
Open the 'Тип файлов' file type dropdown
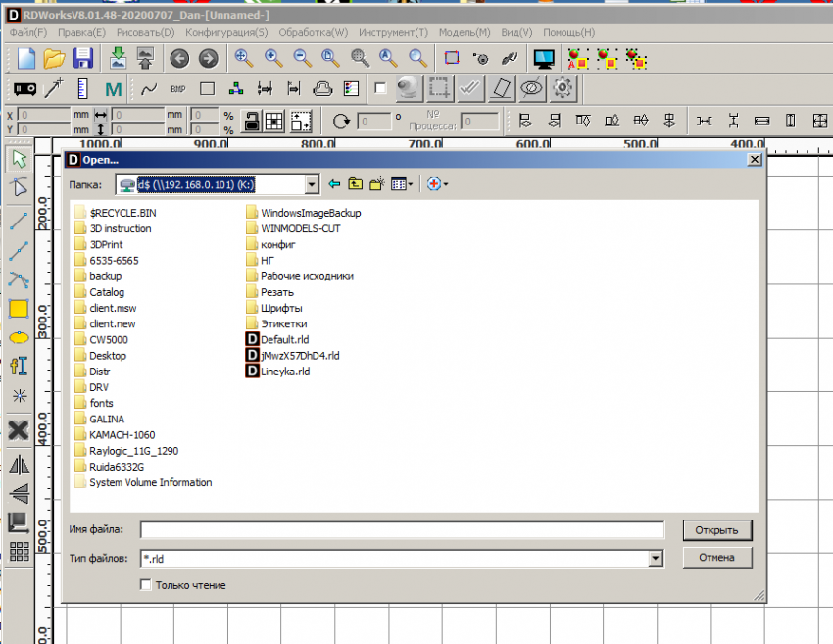(656, 558)
